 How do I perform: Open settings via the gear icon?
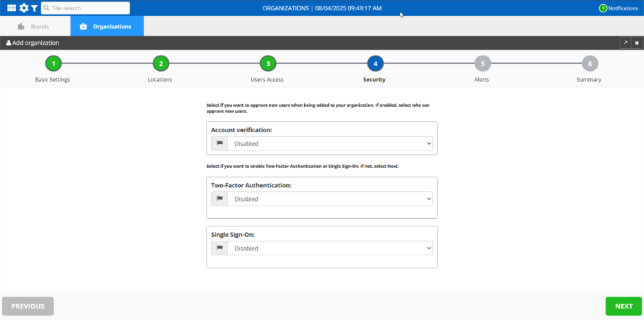(24, 8)
